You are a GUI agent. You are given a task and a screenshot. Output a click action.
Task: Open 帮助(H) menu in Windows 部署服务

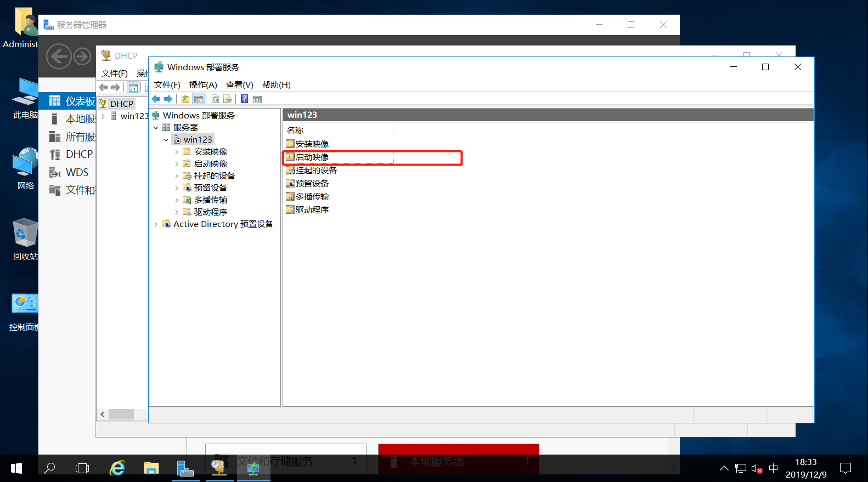point(277,85)
